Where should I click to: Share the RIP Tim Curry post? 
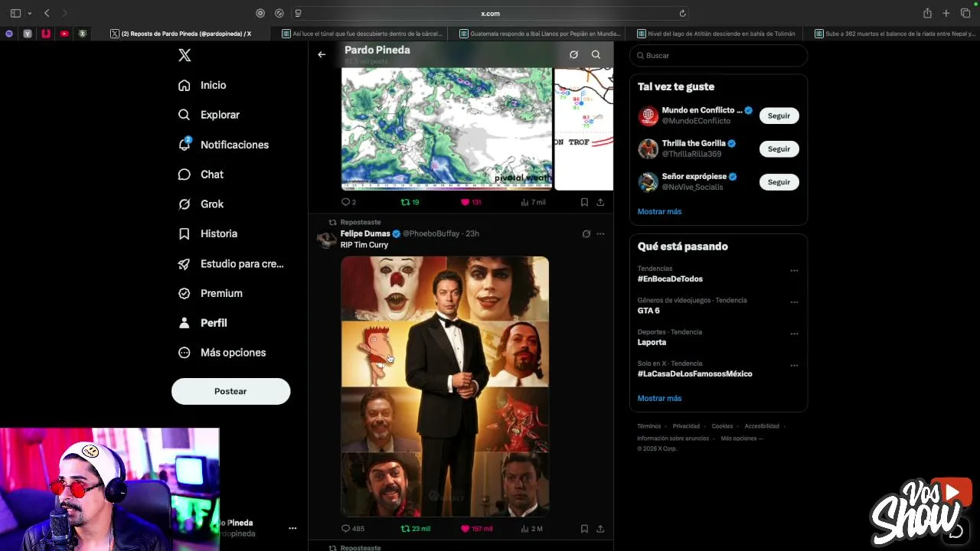click(600, 528)
